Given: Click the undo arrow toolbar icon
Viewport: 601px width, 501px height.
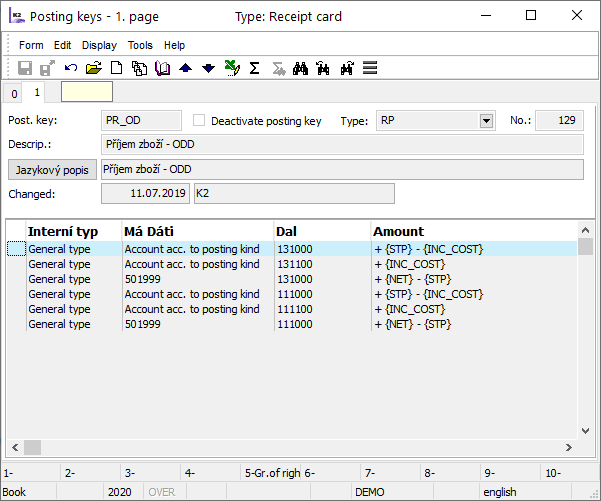Looking at the screenshot, I should click(x=70, y=68).
